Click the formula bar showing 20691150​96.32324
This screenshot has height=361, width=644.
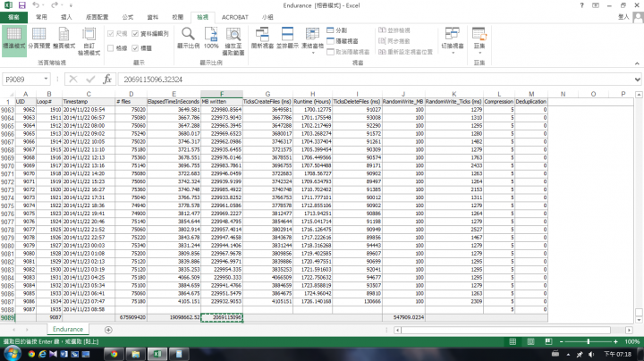pyautogui.click(x=376, y=80)
